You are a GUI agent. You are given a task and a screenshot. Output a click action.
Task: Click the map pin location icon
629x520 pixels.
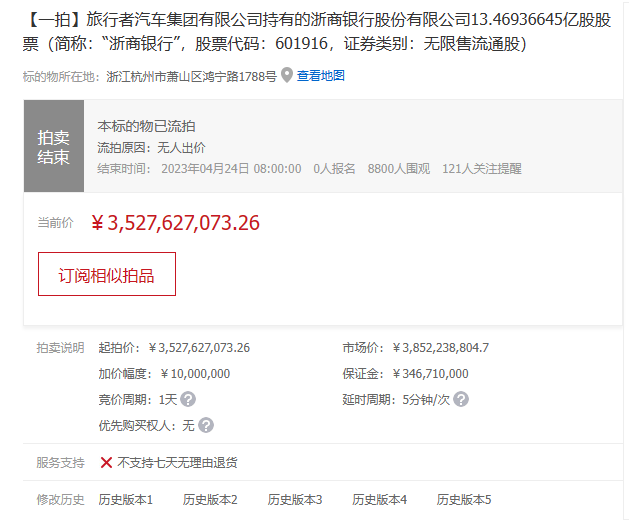pyautogui.click(x=286, y=75)
